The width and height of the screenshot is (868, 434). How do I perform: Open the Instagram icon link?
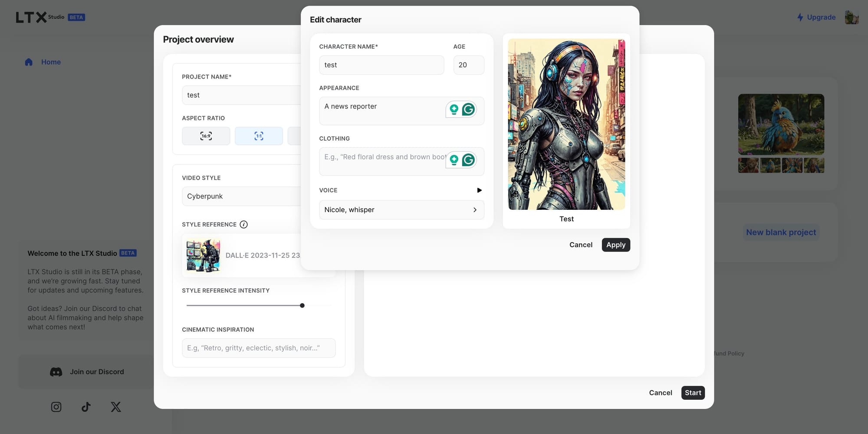coord(56,407)
